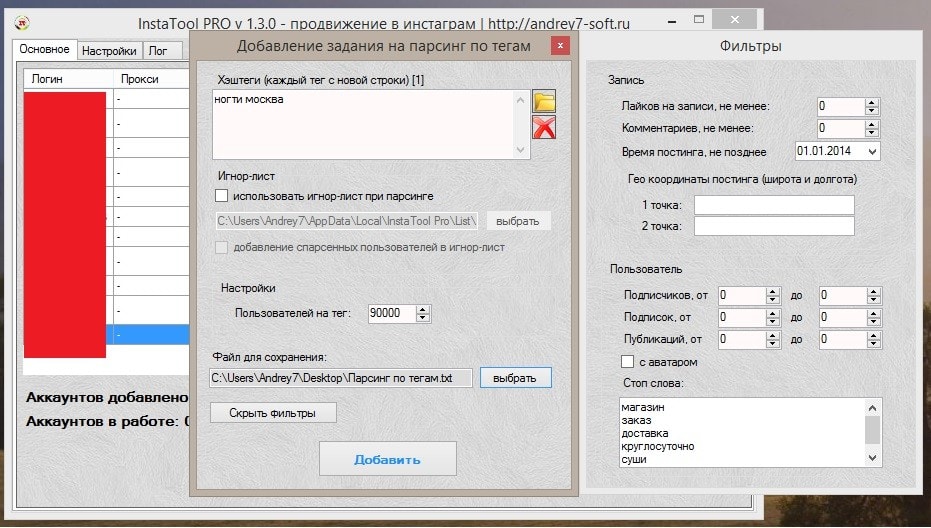
Task: Maximize the InstaTool PRO window
Action: (x=699, y=20)
